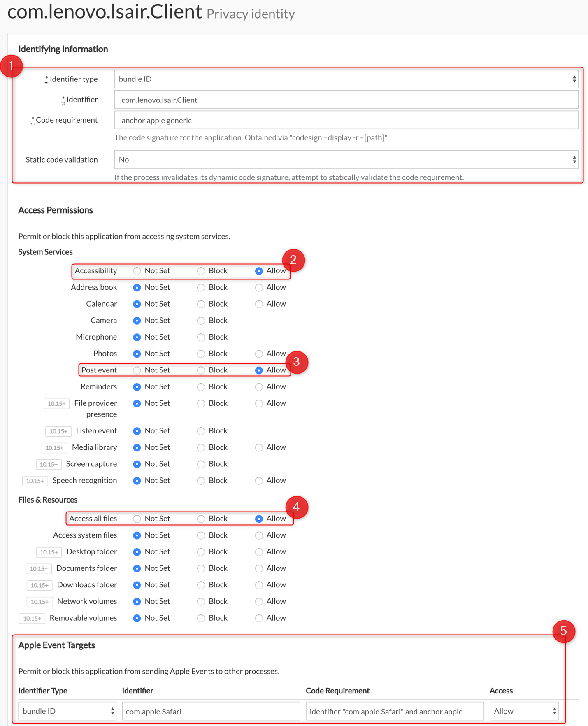Open Apple Event Identifier Type dropdown
This screenshot has width=588, height=726.
[x=67, y=711]
